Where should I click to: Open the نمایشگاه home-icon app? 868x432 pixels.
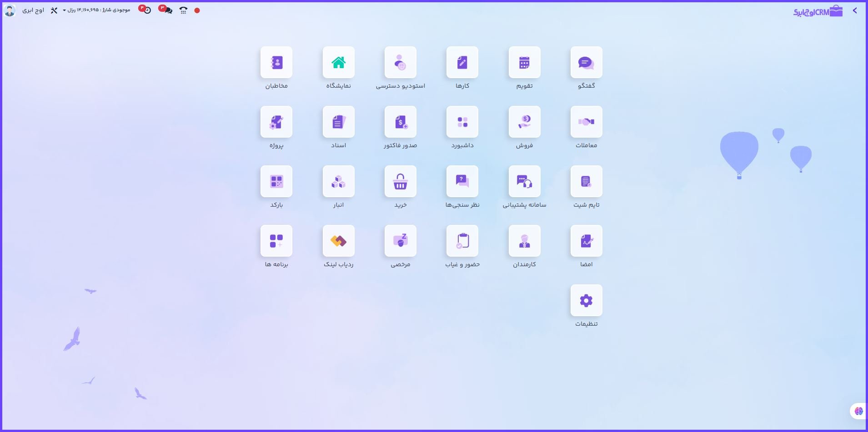tap(338, 63)
